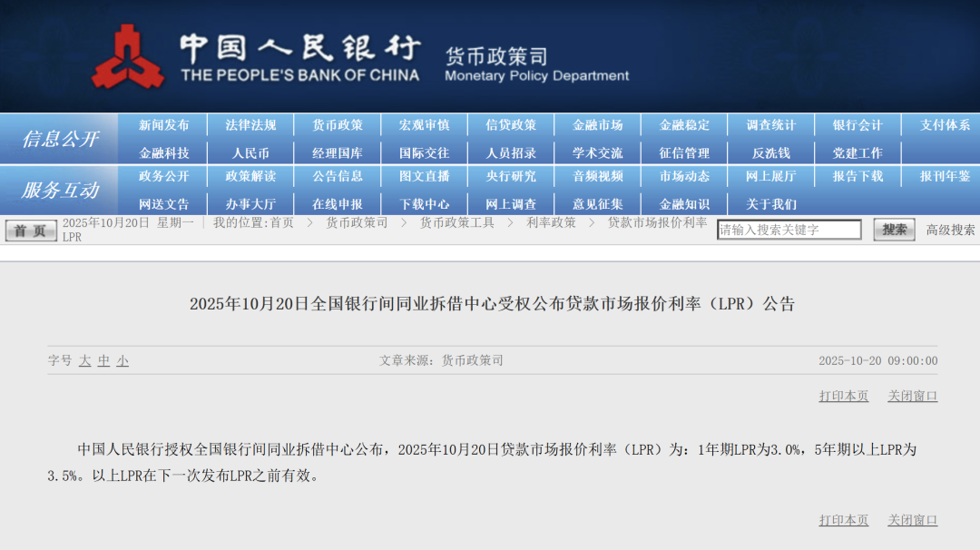Open 反洗钱 navigation item

coord(770,152)
